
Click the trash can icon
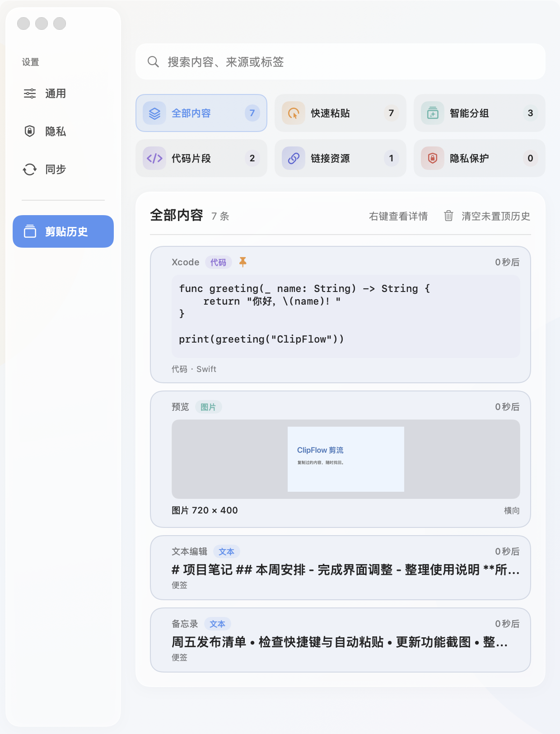pos(448,216)
